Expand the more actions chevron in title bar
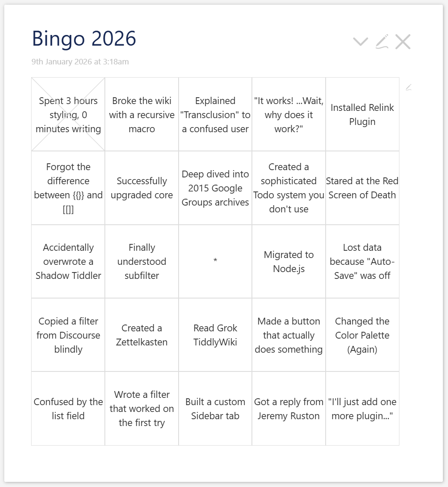The height and width of the screenshot is (487, 448). [361, 42]
